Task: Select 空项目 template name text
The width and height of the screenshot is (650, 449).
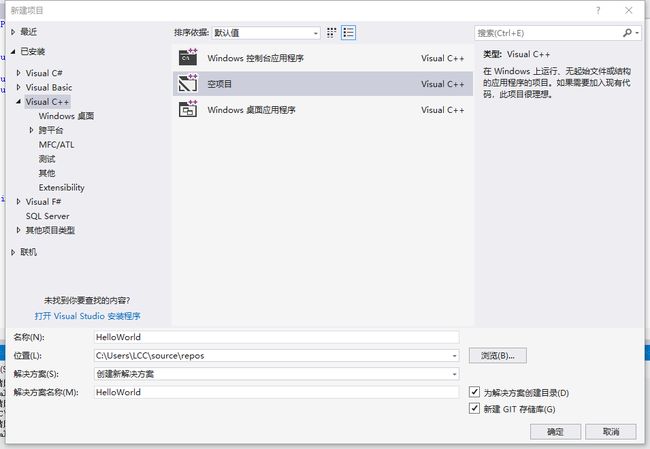Action: tap(219, 84)
